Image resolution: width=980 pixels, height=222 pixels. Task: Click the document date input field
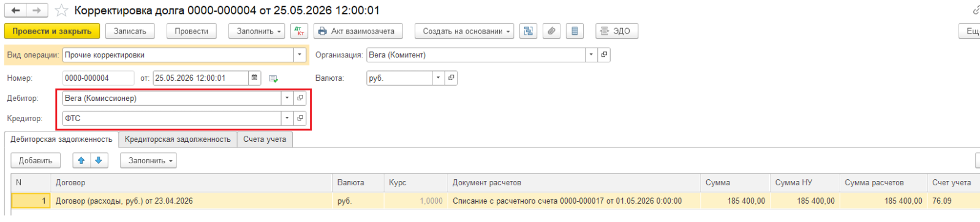point(201,78)
